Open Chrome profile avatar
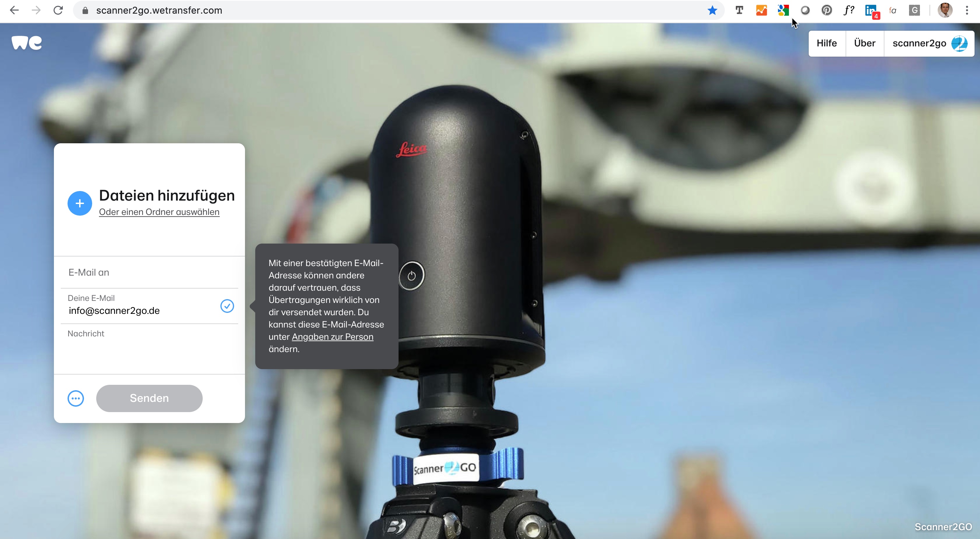Image resolution: width=980 pixels, height=539 pixels. pos(945,10)
